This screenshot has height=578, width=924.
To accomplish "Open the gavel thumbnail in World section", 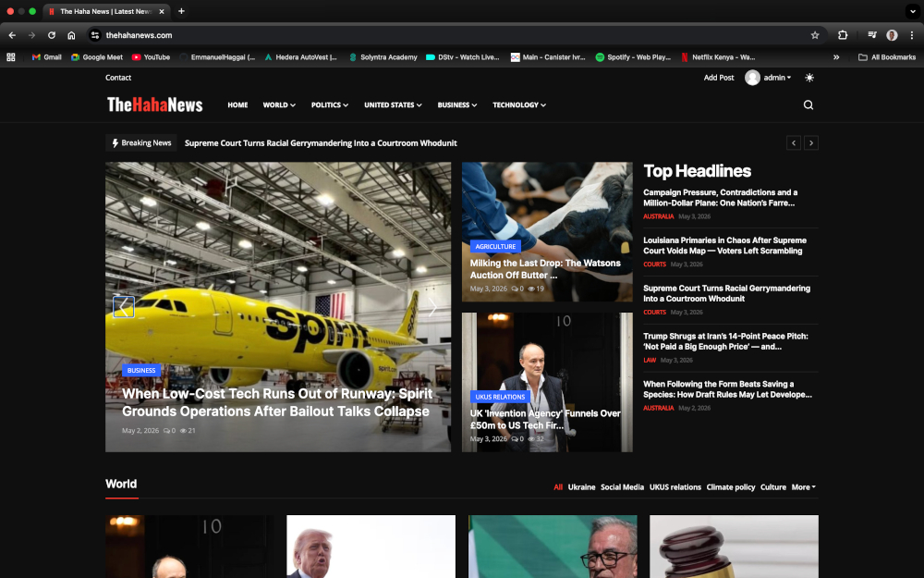I will (734, 547).
